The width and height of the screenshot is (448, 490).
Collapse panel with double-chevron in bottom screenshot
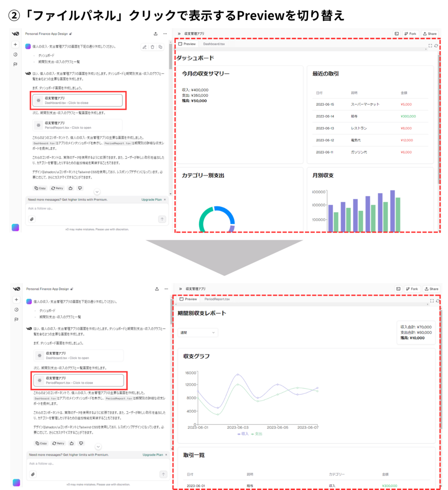click(180, 289)
